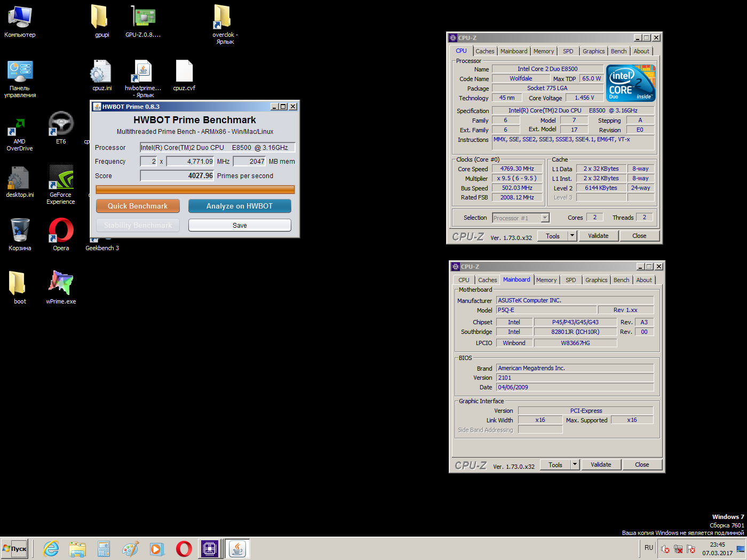This screenshot has height=560, width=747.
Task: Switch to CPU-Z taskbar button
Action: click(210, 549)
